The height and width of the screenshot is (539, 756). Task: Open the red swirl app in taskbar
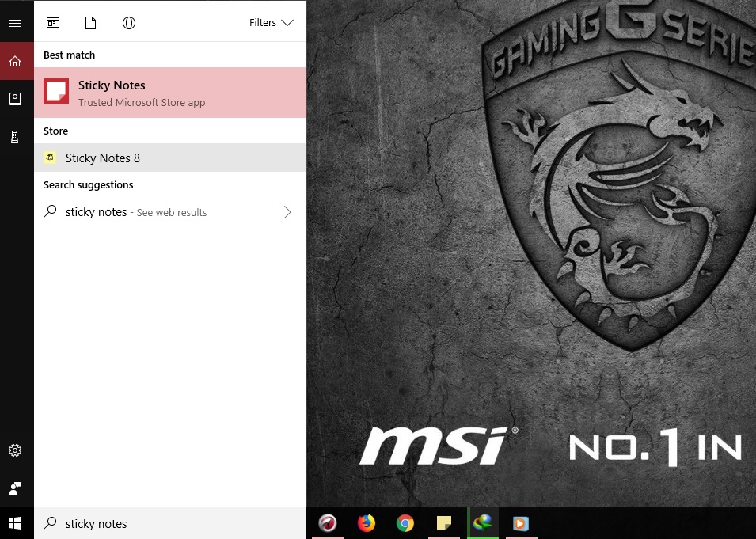(328, 523)
